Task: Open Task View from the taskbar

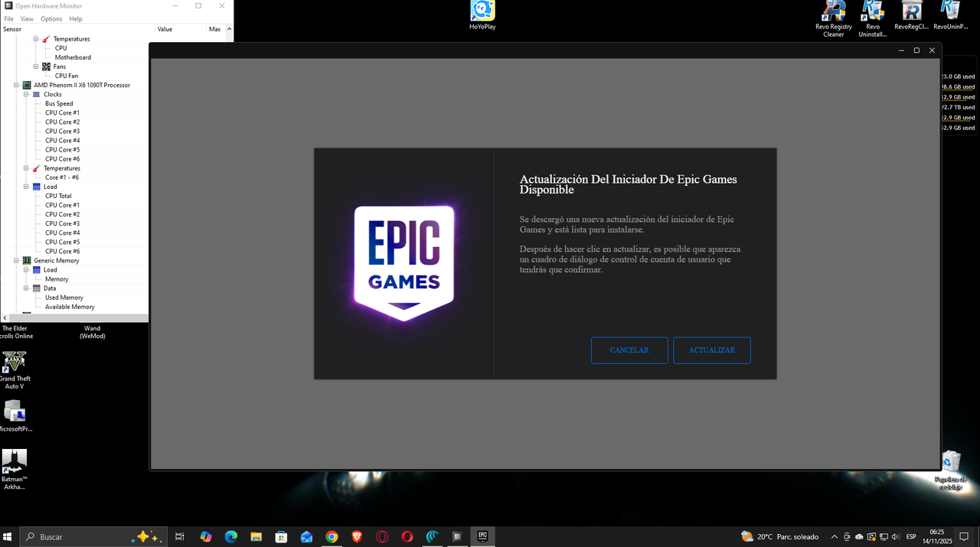Action: [x=180, y=537]
